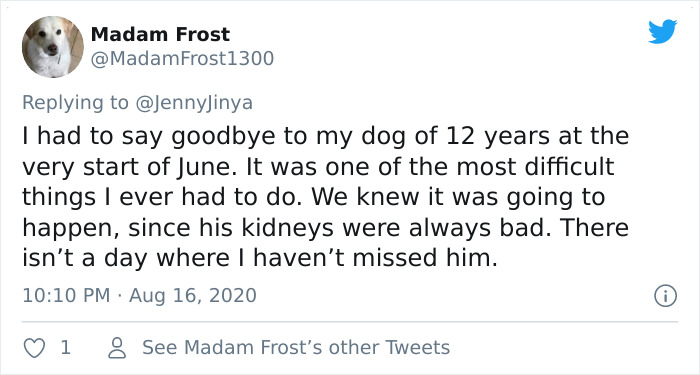Visit the @MadamFrost1300 handle
Image resolution: width=700 pixels, height=375 pixels.
tap(182, 58)
